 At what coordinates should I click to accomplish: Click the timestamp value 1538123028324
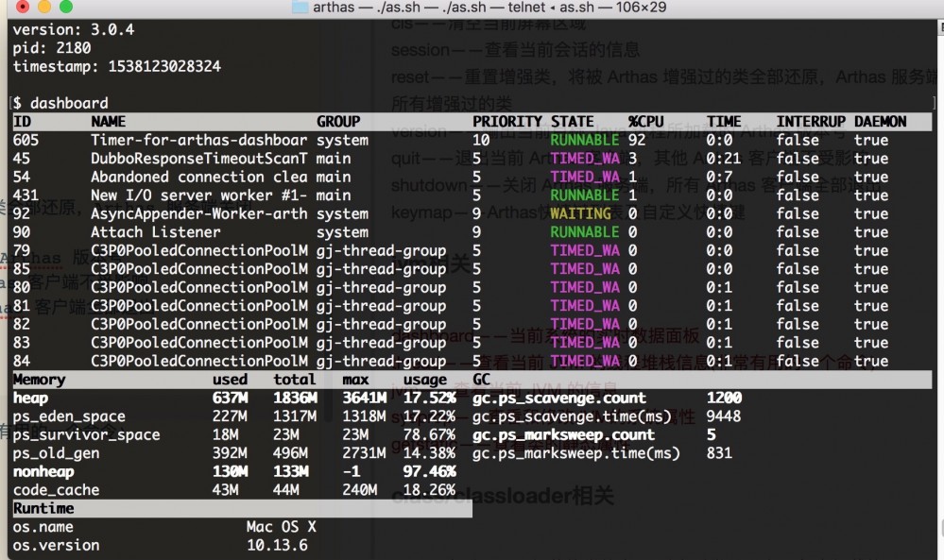click(164, 66)
